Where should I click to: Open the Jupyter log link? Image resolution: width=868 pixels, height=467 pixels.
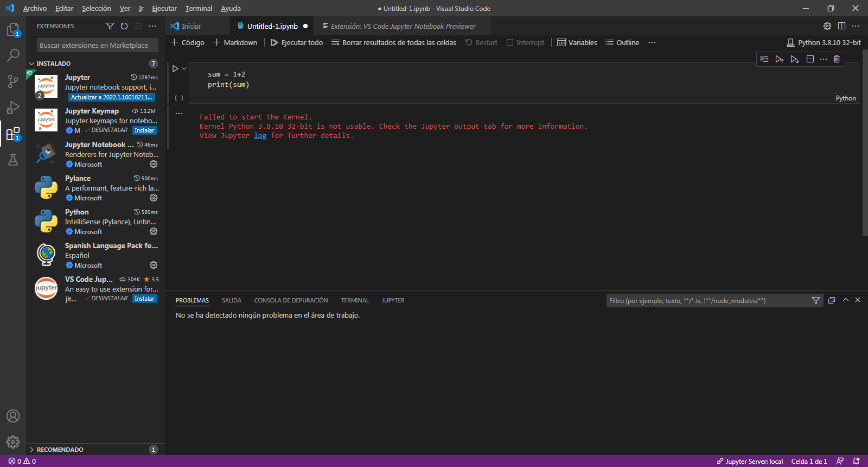(260, 136)
